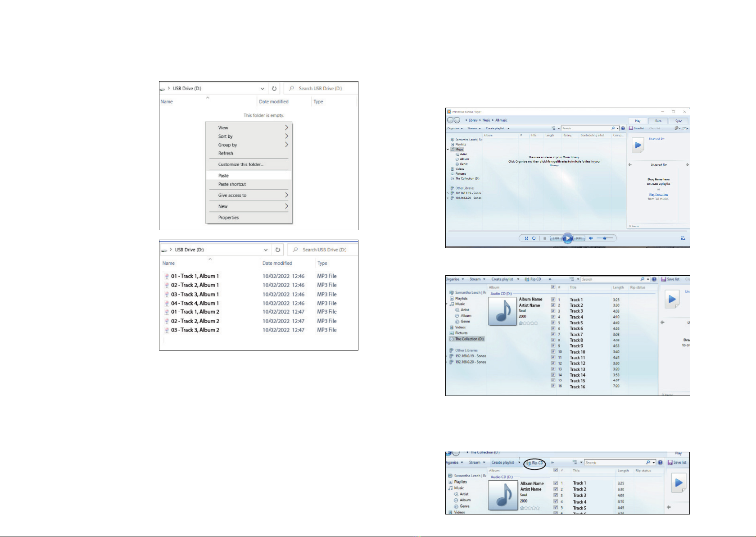This screenshot has width=756, height=537.
Task: Uncheck the Track 12 checkbox
Action: tap(553, 363)
